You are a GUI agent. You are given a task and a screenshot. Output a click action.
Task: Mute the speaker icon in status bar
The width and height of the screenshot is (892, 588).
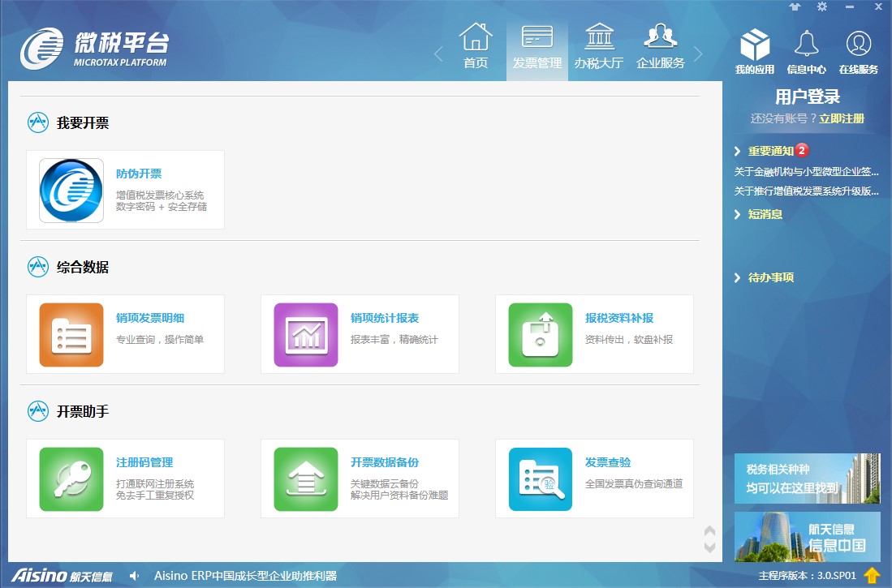click(x=134, y=576)
